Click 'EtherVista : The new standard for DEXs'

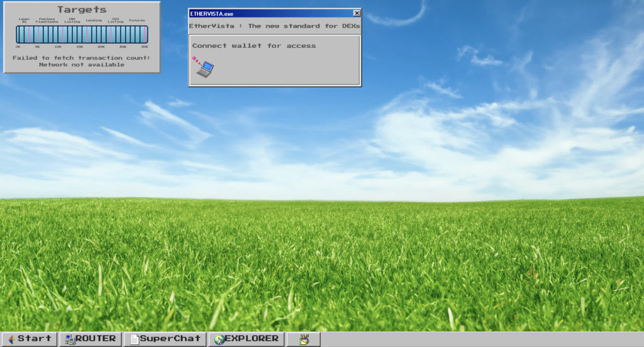coord(274,26)
